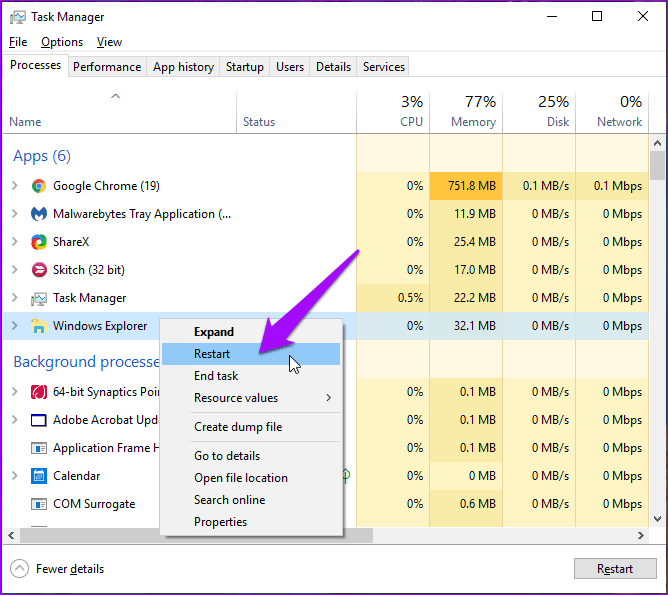Screen dimensions: 668x595
Task: Choose Restart from the context menu
Action: [212, 354]
